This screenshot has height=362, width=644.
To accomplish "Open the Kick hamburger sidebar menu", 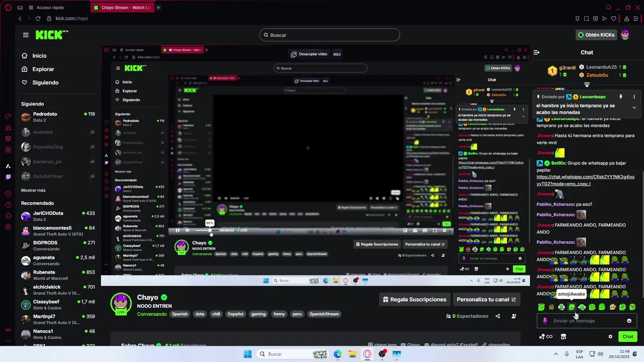I will tap(26, 35).
